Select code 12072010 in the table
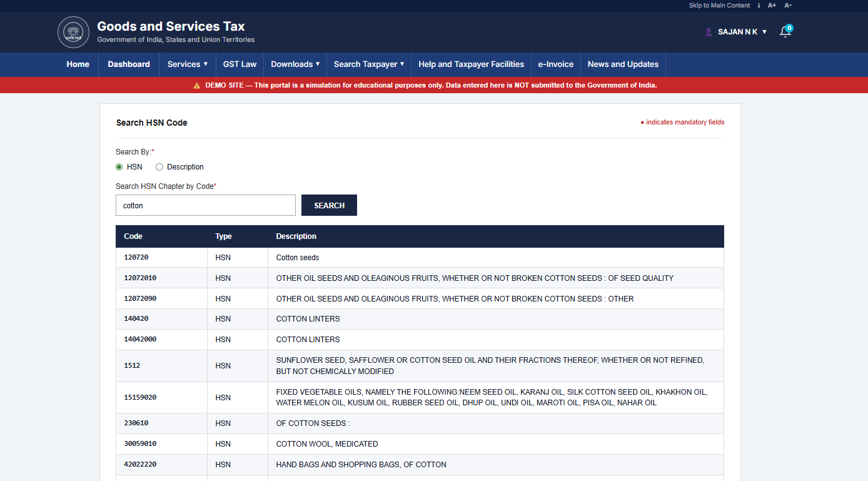 click(x=140, y=278)
